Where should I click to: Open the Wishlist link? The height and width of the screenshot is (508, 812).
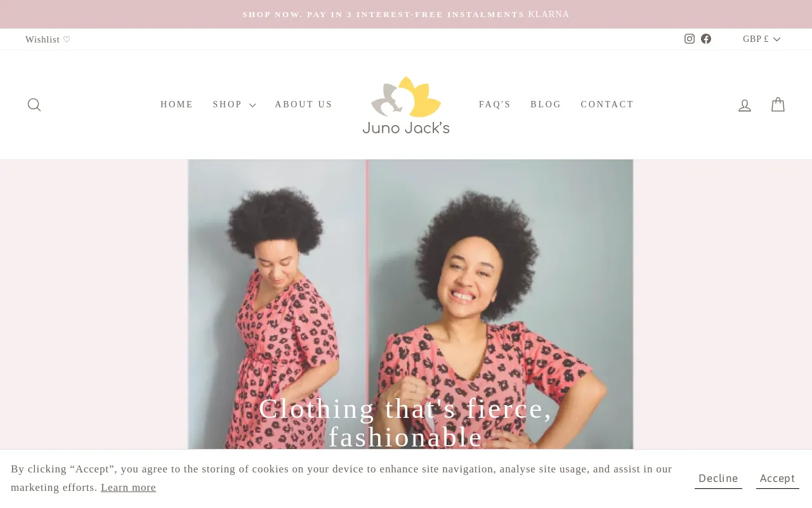pyautogui.click(x=48, y=39)
